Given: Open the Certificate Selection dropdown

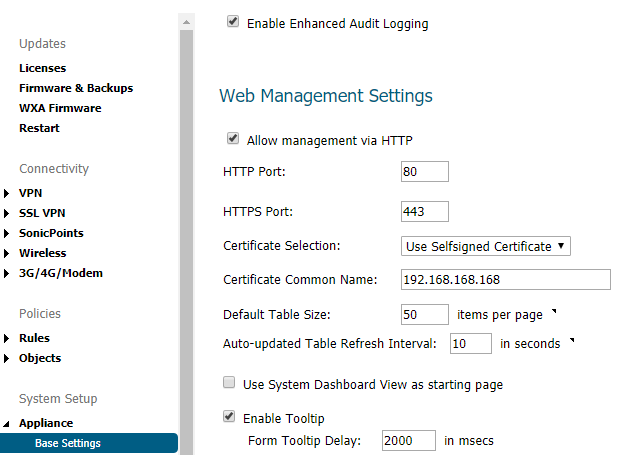Looking at the screenshot, I should [x=486, y=246].
